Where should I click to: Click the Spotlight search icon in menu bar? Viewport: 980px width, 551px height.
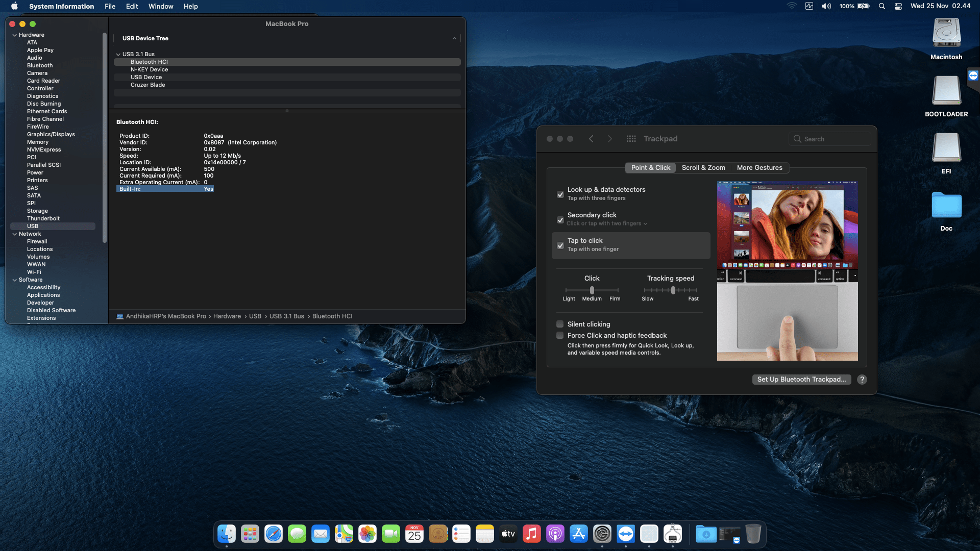tap(881, 6)
